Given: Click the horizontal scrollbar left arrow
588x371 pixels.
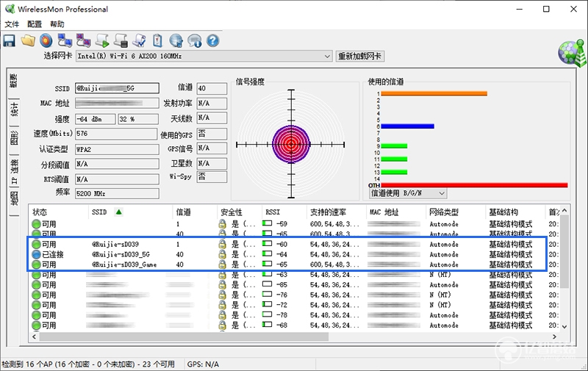Looking at the screenshot, I should (x=34, y=336).
